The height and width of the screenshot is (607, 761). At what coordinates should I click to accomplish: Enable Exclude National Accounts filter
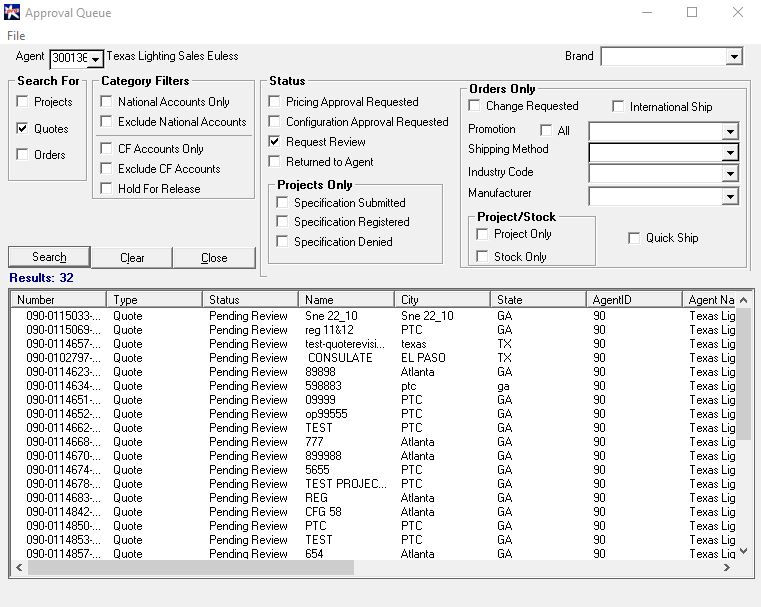click(x=106, y=121)
